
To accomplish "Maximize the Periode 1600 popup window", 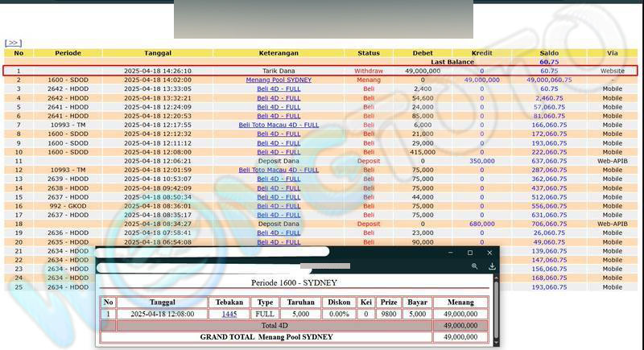I will (470, 253).
